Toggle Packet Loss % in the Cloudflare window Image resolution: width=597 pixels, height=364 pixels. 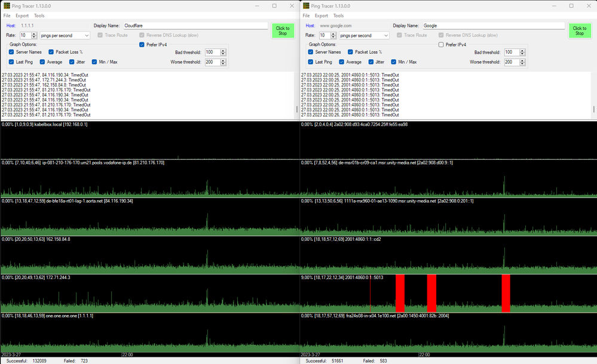click(51, 52)
